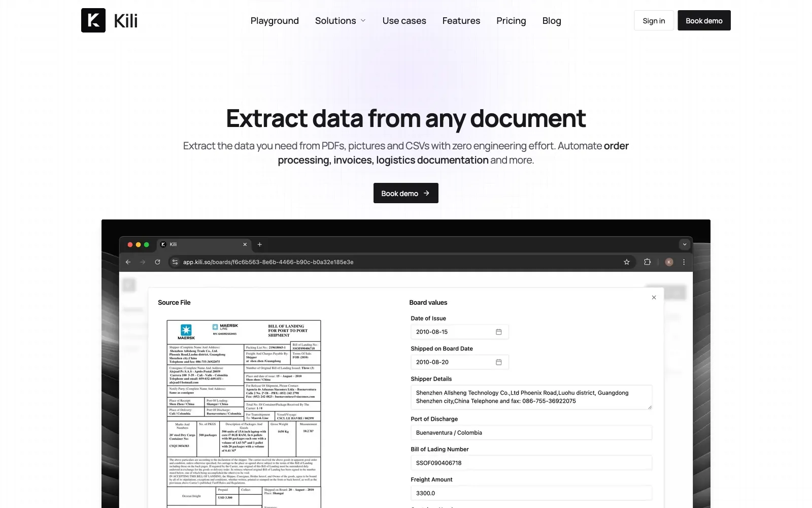Click the Kili logo icon
This screenshot has width=812, height=508.
93,20
